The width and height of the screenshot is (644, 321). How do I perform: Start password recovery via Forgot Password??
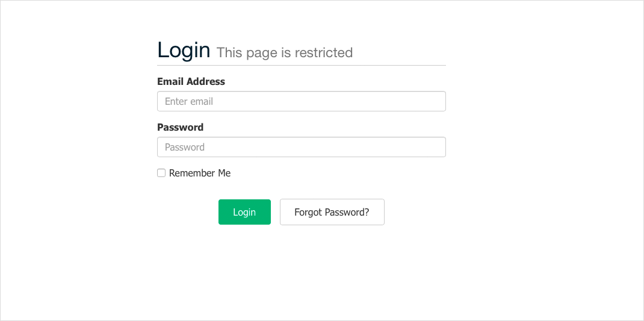(332, 212)
